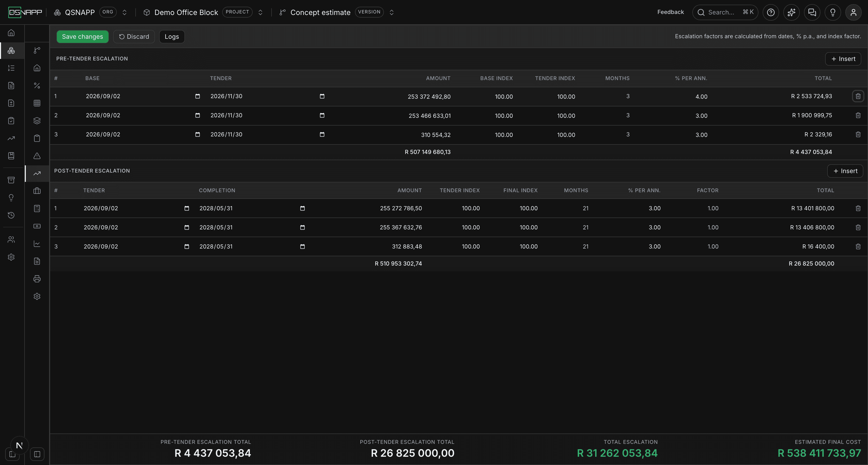Click the QSNAPP logo
Screen dimensions: 868x465
tap(25, 12)
